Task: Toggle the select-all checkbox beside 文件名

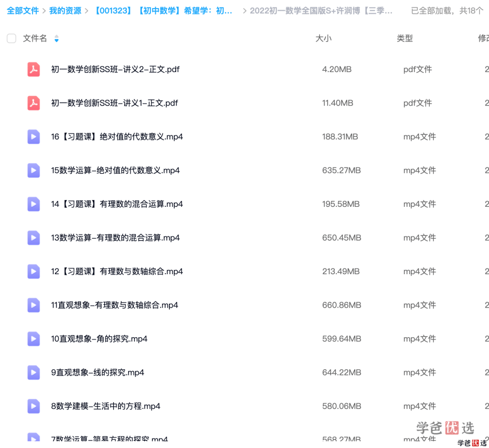Action: point(11,38)
